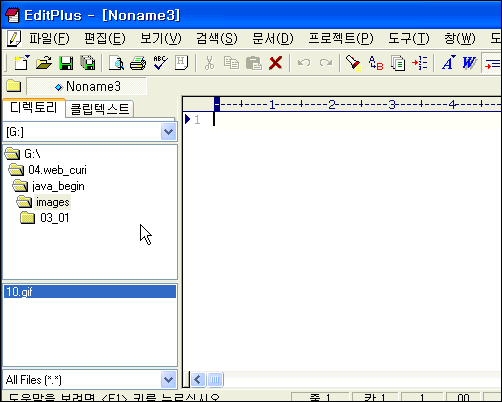The image size is (502, 402).
Task: Open the 도구(T) menu
Action: [409, 39]
